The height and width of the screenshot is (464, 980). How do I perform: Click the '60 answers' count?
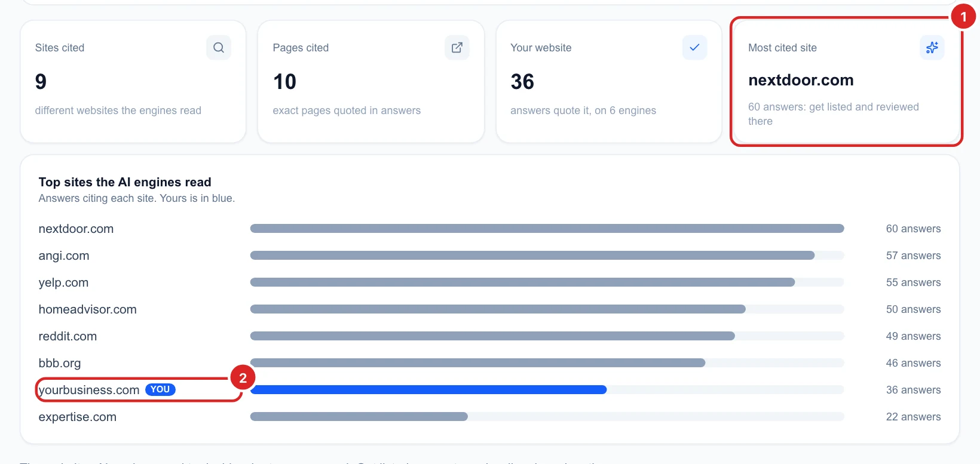[x=913, y=229]
